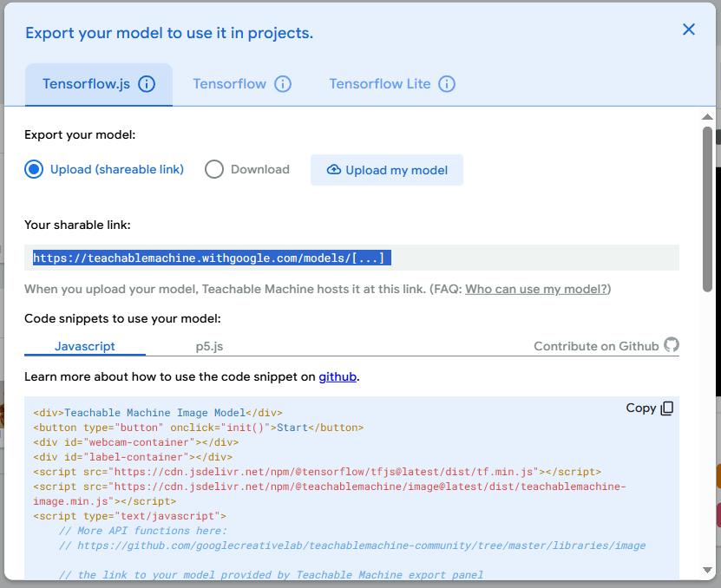Open the github link in the learn more text
Image resolution: width=721 pixels, height=588 pixels.
tap(338, 377)
